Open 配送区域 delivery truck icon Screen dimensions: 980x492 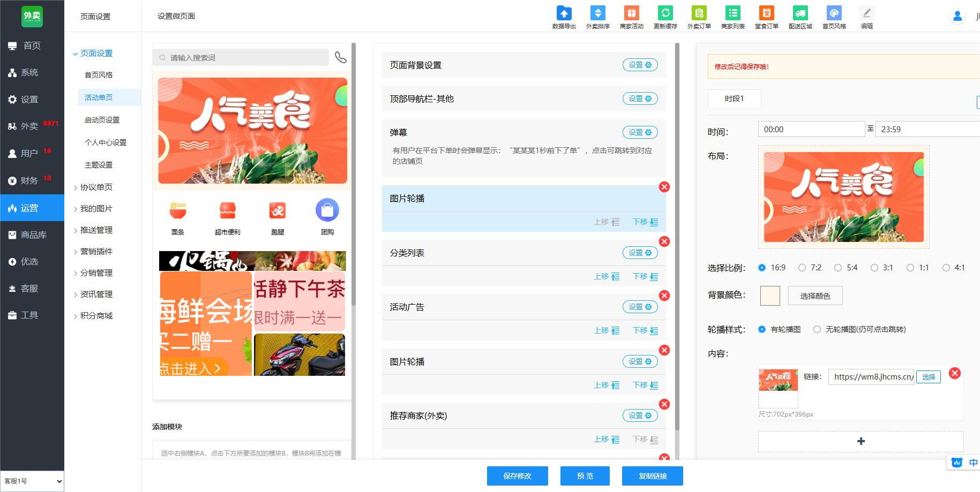coord(800,13)
